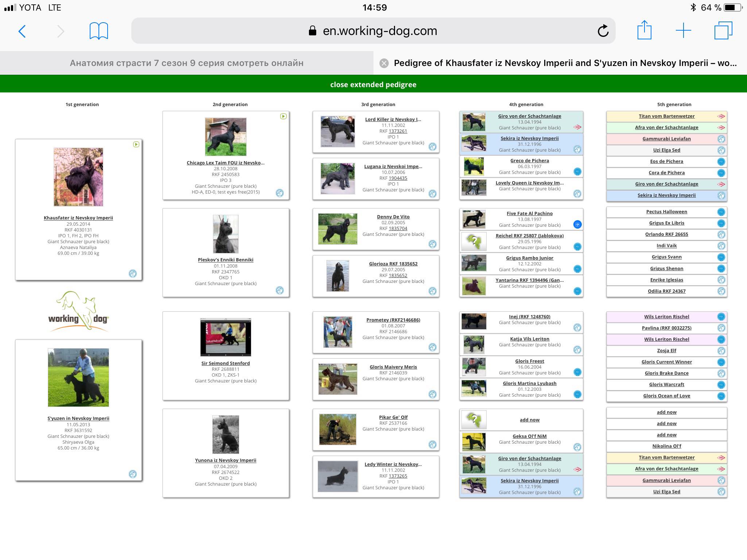Click icon next to Eos de Pichera
This screenshot has width=747, height=560.
pyautogui.click(x=721, y=162)
